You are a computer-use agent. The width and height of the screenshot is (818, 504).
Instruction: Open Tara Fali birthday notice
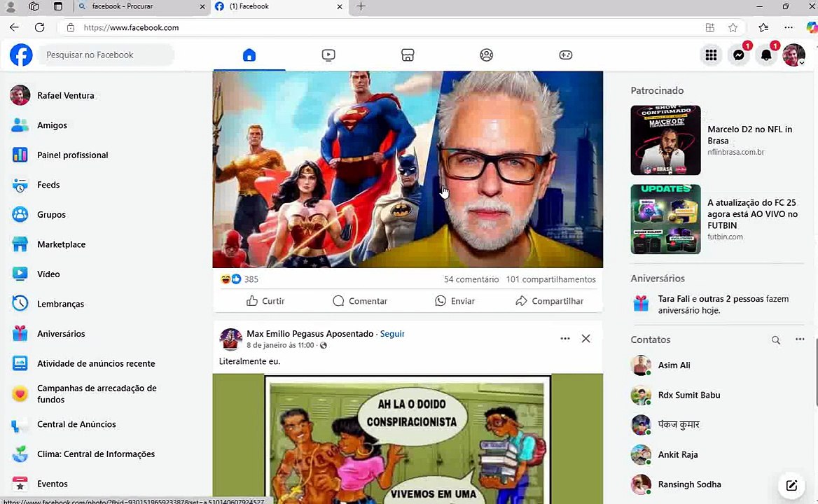click(717, 304)
